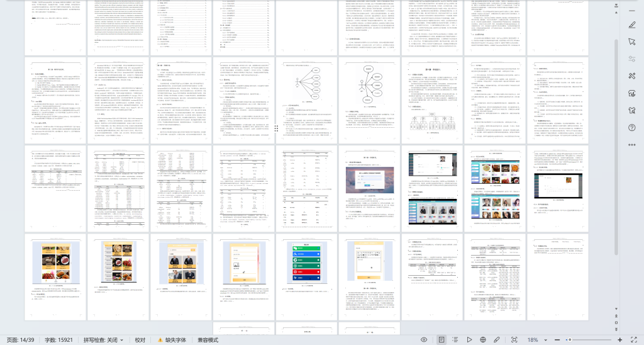Select the page with the sunset login screen
This screenshot has height=345, width=644.
pos(369,188)
